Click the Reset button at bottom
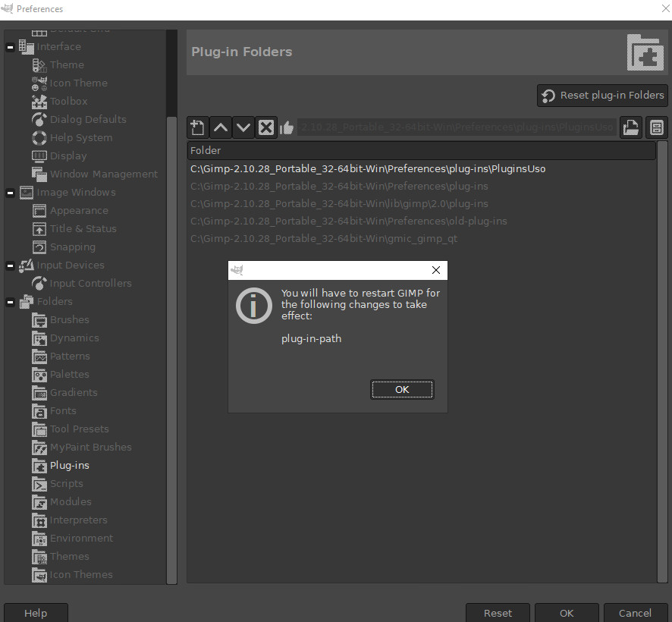 [498, 613]
